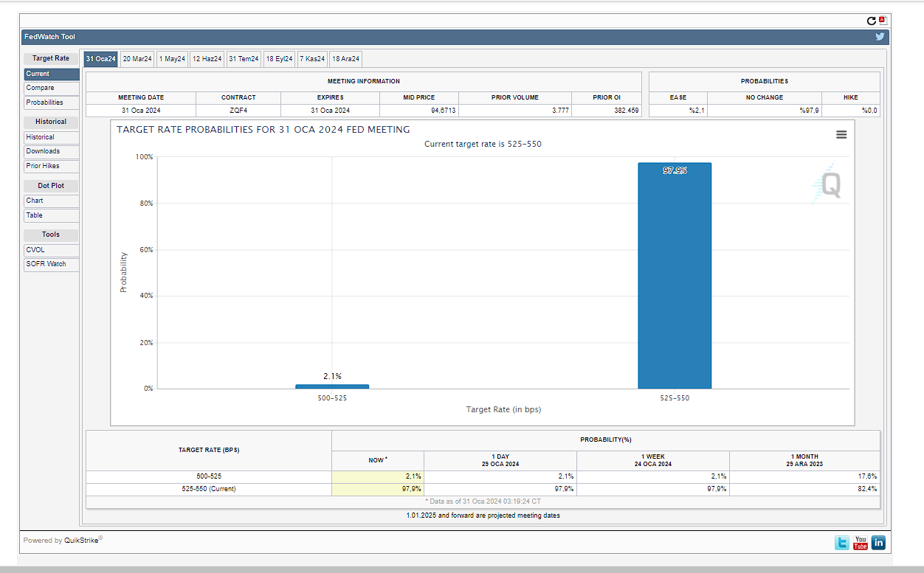
Task: Open the LinkedIn icon in the footer
Action: click(878, 543)
